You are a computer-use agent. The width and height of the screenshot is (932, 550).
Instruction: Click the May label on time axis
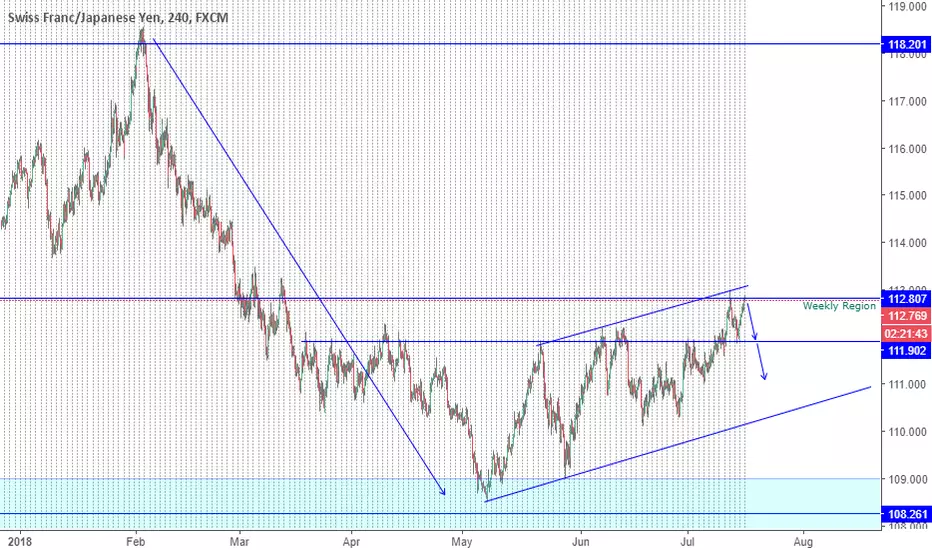[462, 542]
